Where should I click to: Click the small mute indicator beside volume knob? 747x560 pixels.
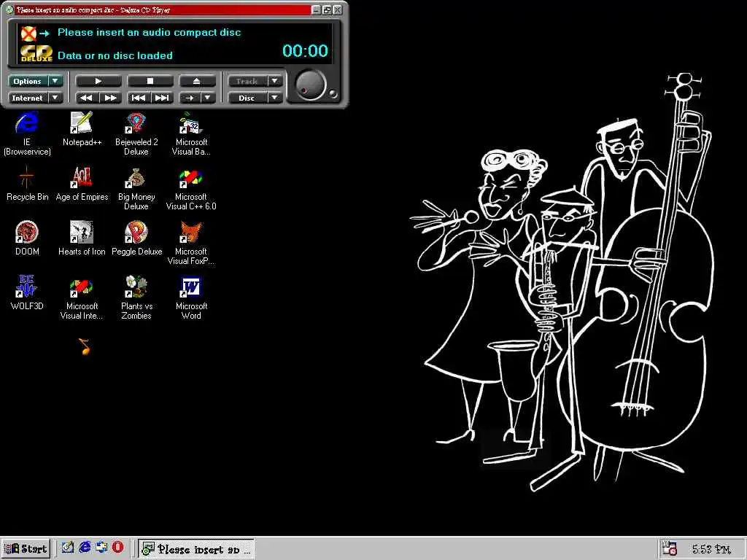pos(333,94)
